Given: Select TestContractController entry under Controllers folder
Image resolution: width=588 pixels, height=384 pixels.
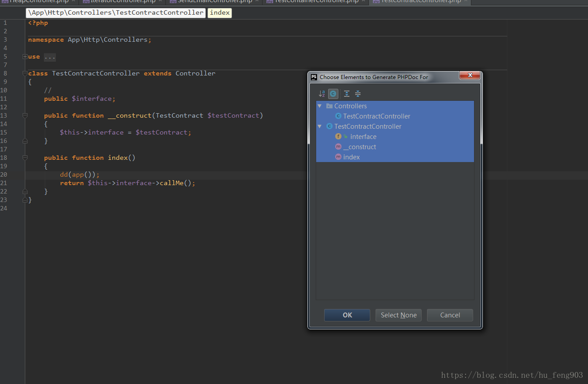Looking at the screenshot, I should pyautogui.click(x=395, y=116).
